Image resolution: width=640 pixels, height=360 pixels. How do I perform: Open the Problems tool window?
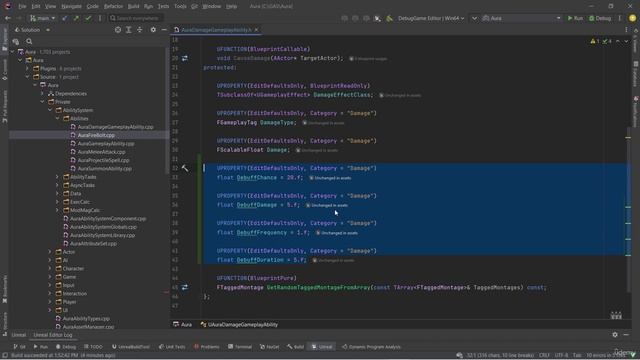(x=207, y=347)
